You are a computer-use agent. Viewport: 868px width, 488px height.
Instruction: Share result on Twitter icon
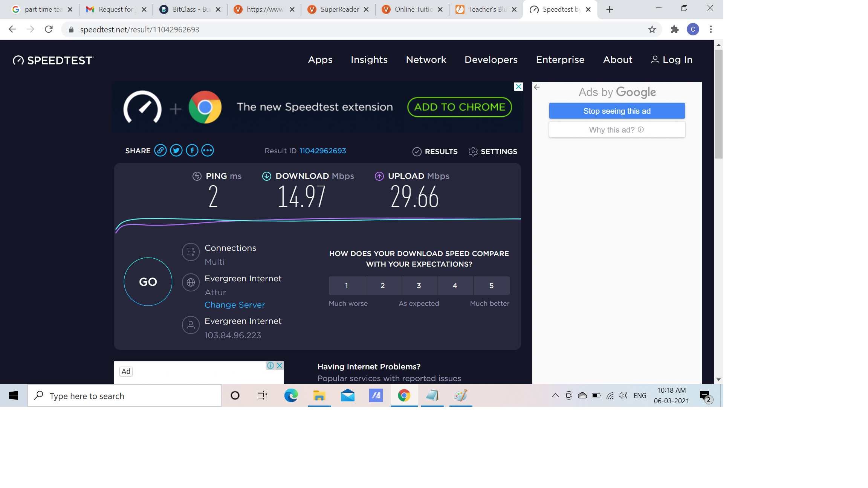(176, 151)
